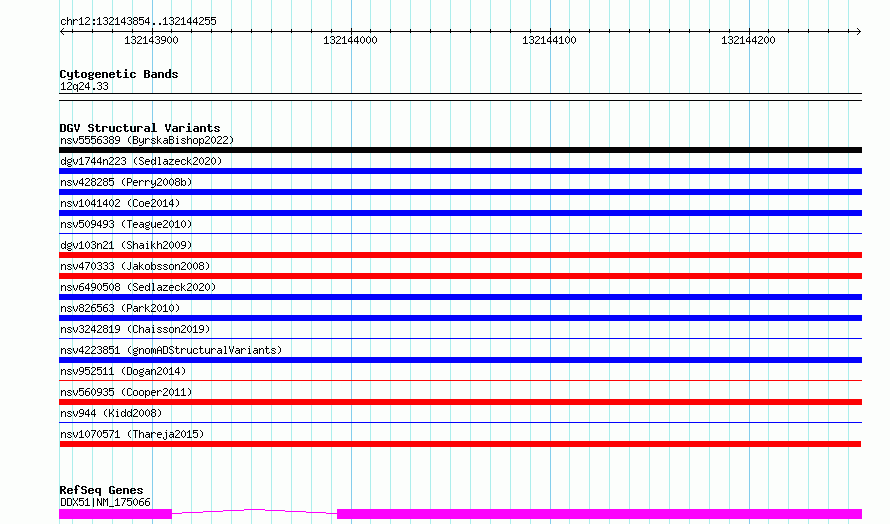Image resolution: width=890 pixels, height=524 pixels.
Task: Click the nsv6490508 (Sedlazeck2020) label
Action: coord(138,287)
